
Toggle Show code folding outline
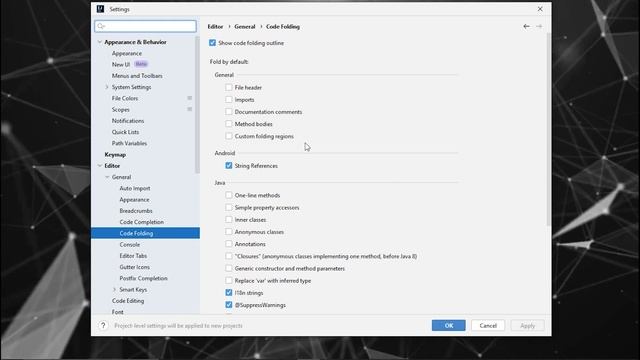pyautogui.click(x=212, y=42)
